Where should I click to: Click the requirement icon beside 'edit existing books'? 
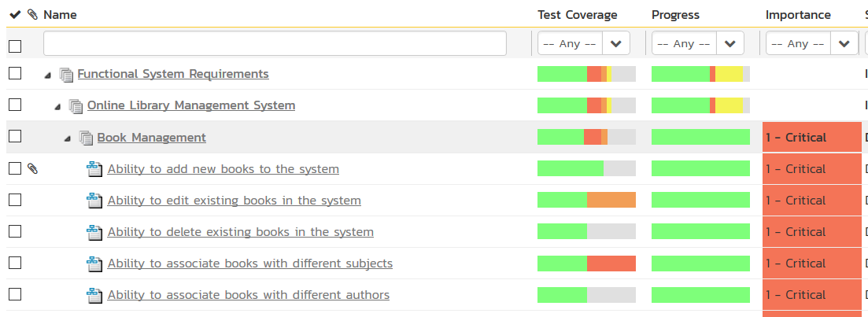pyautogui.click(x=94, y=201)
